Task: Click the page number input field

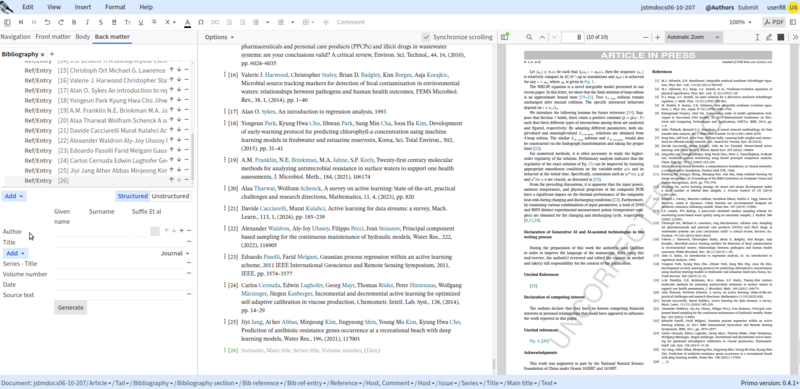Action: click(572, 37)
